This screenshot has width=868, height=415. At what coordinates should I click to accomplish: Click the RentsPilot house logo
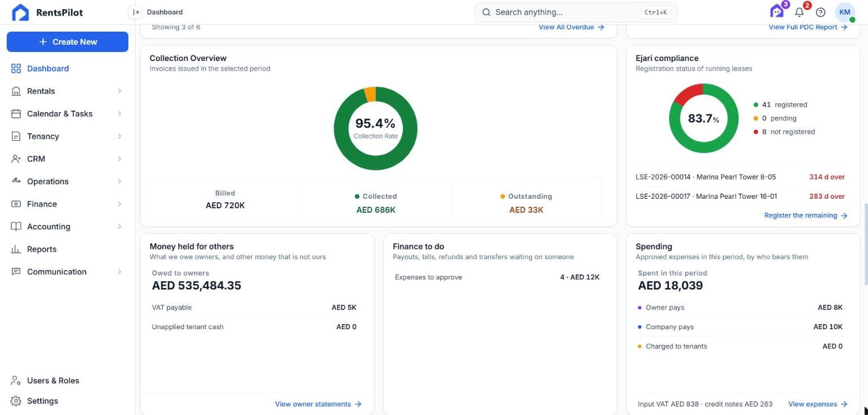click(x=20, y=12)
